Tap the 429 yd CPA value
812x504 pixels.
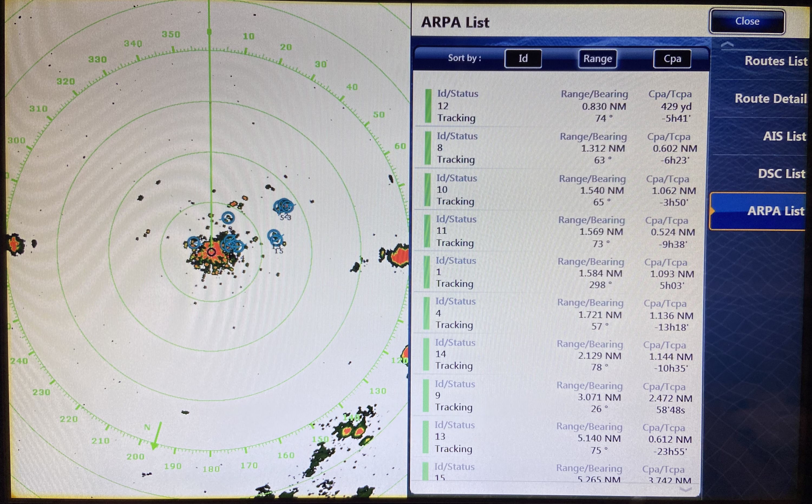coord(676,107)
